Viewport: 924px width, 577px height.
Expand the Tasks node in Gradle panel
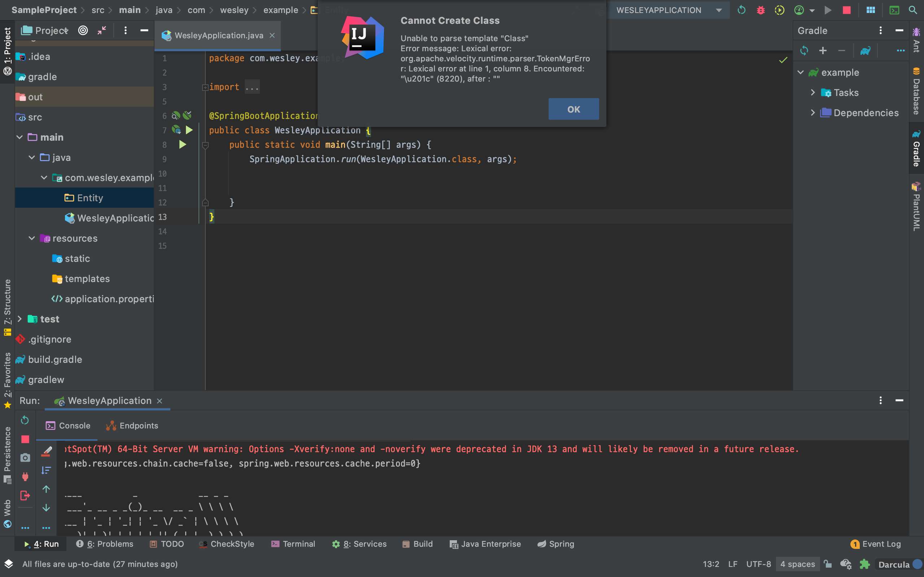pyautogui.click(x=812, y=92)
